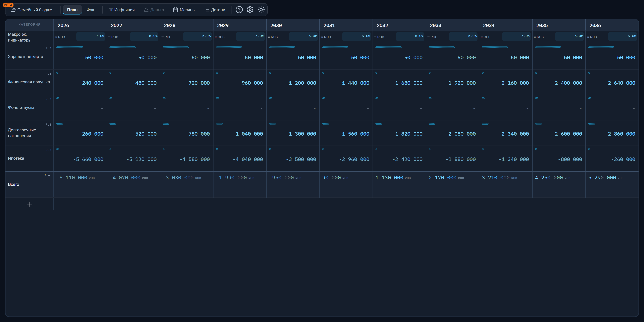Click the -5 660 000 Ипотека value
644x322 pixels.
88,159
